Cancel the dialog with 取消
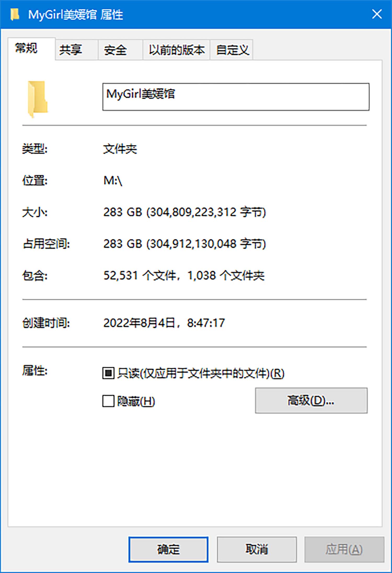The height and width of the screenshot is (573, 392). pos(257,549)
